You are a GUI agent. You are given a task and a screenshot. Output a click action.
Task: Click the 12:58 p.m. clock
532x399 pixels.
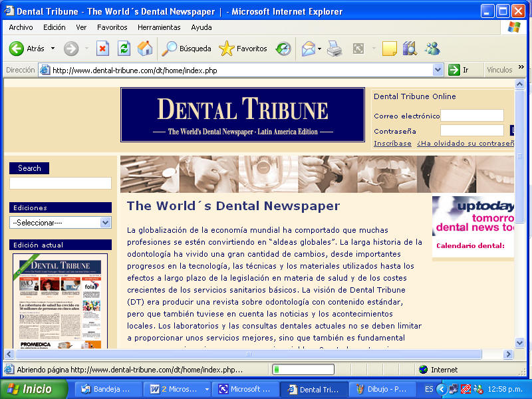tap(505, 389)
